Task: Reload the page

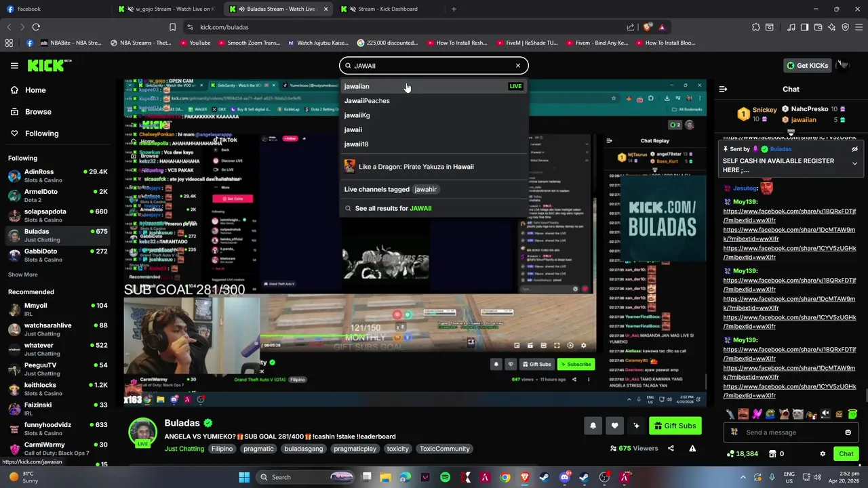Action: [x=36, y=27]
